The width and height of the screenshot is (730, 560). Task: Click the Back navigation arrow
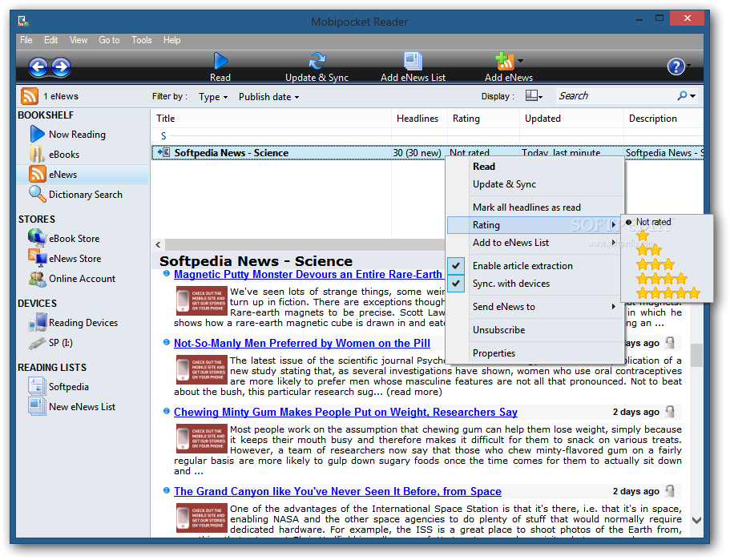[38, 67]
